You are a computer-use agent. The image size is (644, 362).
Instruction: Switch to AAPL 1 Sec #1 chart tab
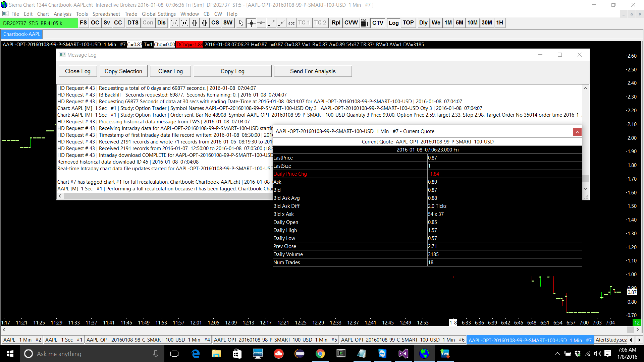(x=64, y=340)
